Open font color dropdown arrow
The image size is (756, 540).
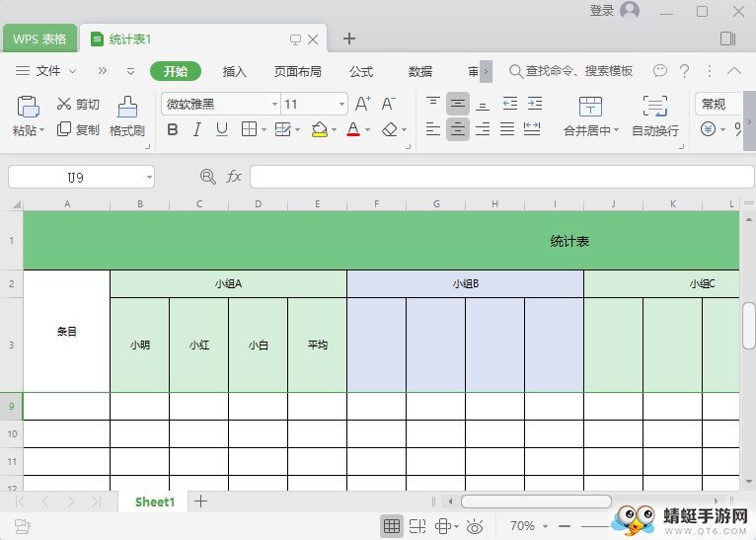pyautogui.click(x=367, y=129)
